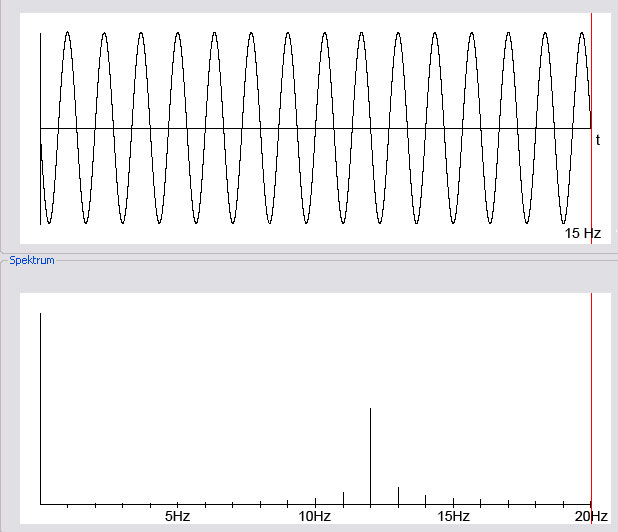Click the 't' time axis label

click(598, 140)
